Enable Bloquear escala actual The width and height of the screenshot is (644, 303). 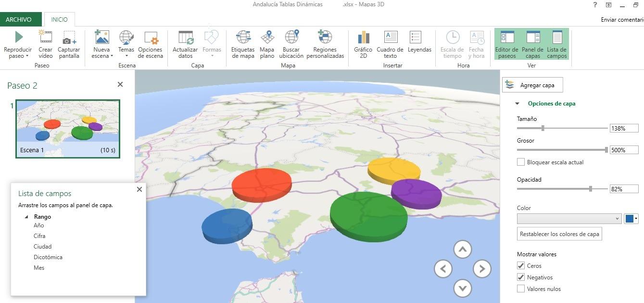[520, 162]
